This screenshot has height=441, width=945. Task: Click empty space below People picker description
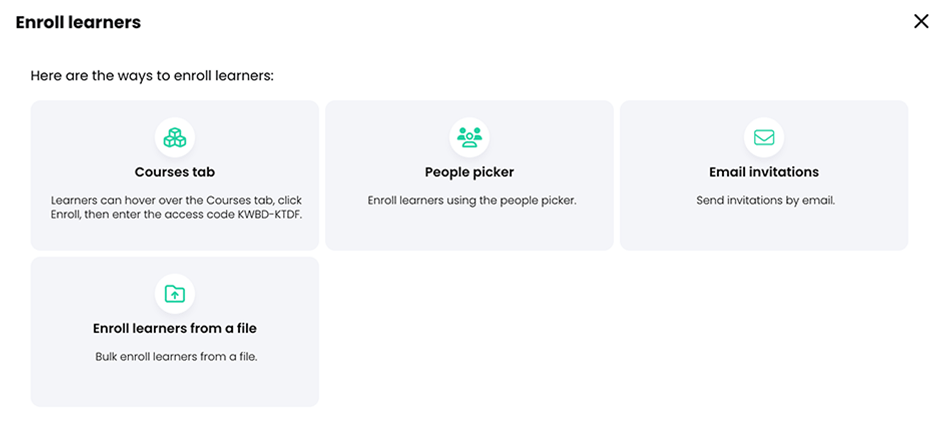469,230
